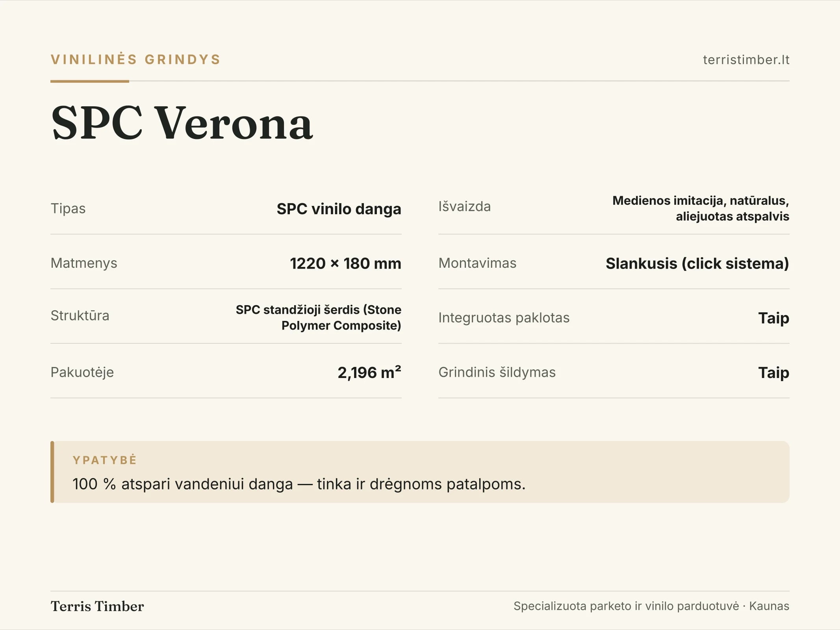The height and width of the screenshot is (630, 840).
Task: Select the Slankusis (click sistema) value
Action: point(697,263)
